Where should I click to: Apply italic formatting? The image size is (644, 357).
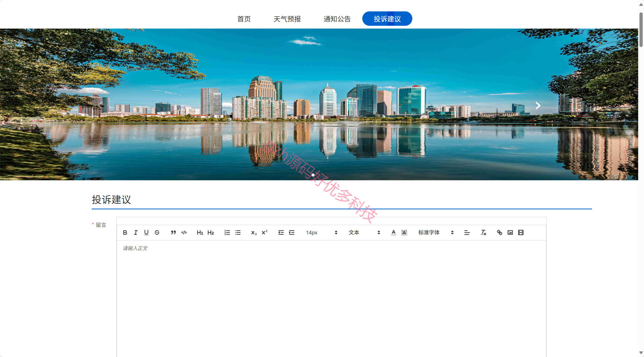click(136, 233)
